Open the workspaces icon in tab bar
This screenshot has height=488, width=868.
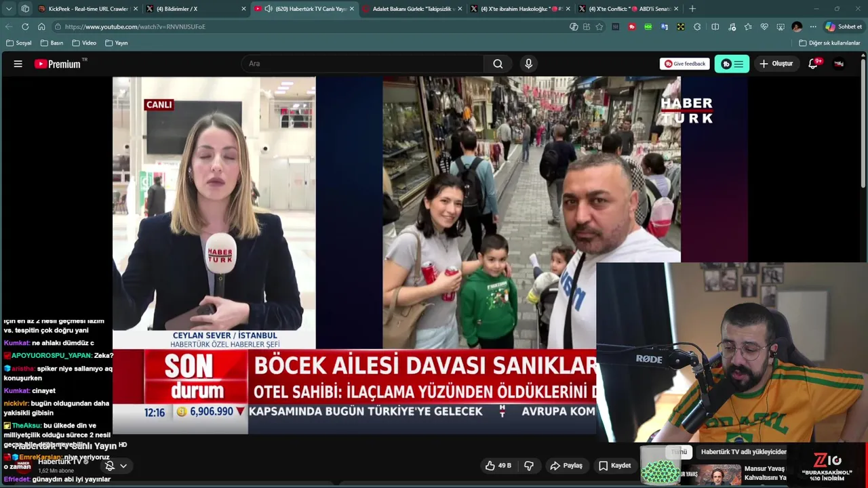[25, 9]
